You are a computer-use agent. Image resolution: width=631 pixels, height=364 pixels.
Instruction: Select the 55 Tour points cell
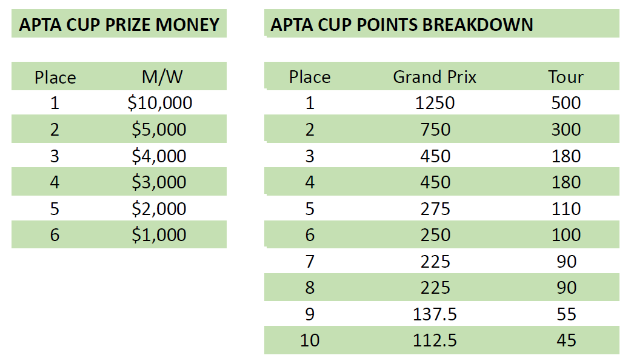tap(567, 314)
